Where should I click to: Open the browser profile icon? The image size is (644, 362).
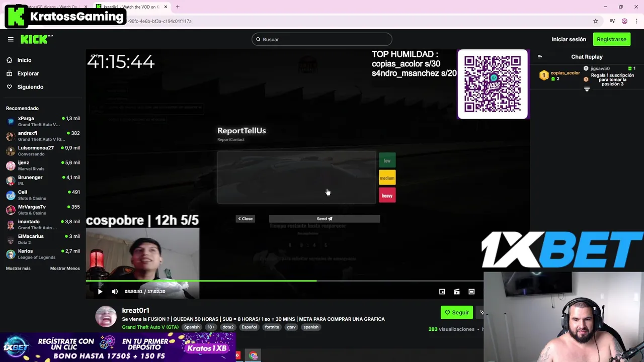tap(624, 21)
